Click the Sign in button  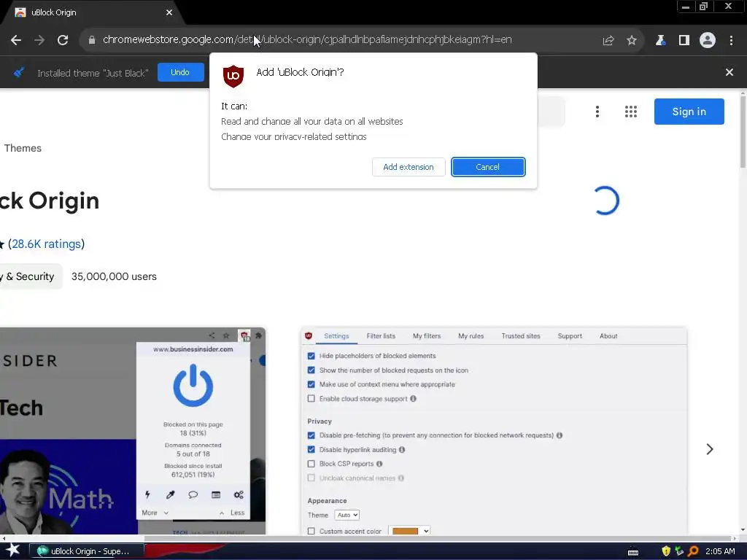point(689,112)
